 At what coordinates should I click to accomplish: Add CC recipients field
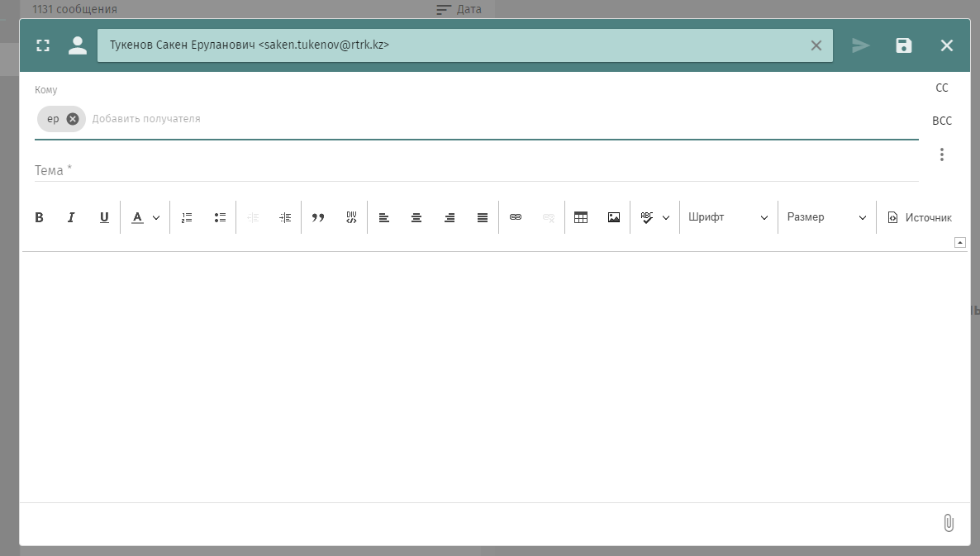[x=941, y=88]
